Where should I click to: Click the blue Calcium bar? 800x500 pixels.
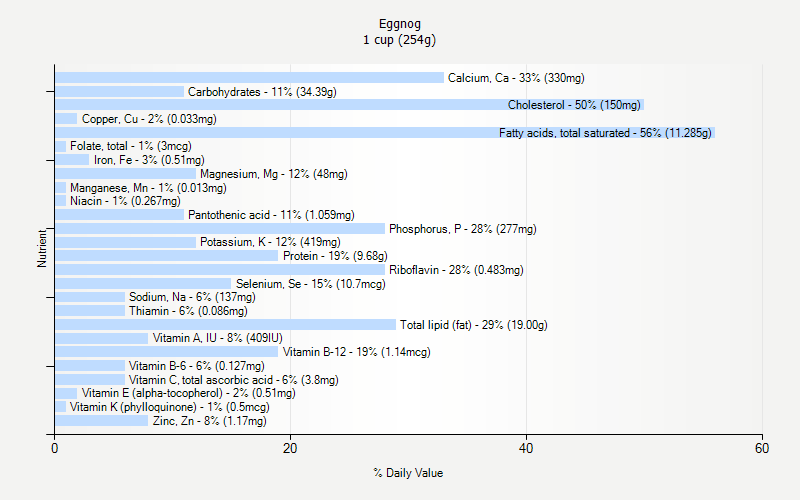tap(249, 78)
